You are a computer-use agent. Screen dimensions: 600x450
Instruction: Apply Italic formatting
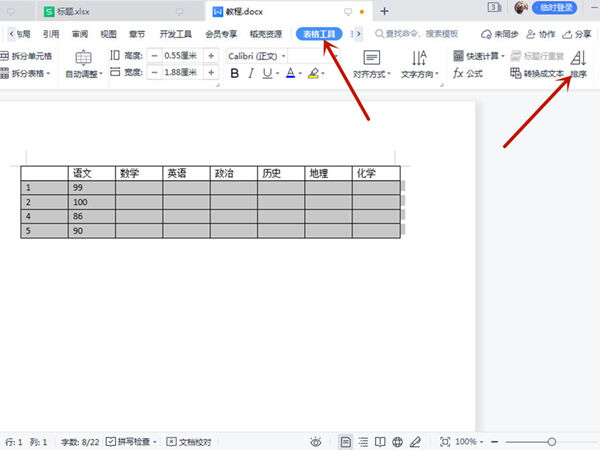(x=253, y=74)
